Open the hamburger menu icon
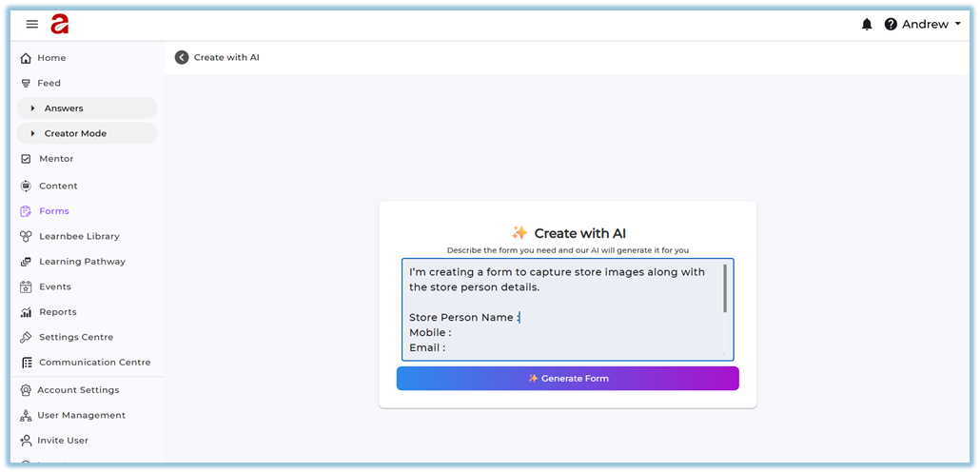Image resolution: width=980 pixels, height=473 pixels. (32, 25)
